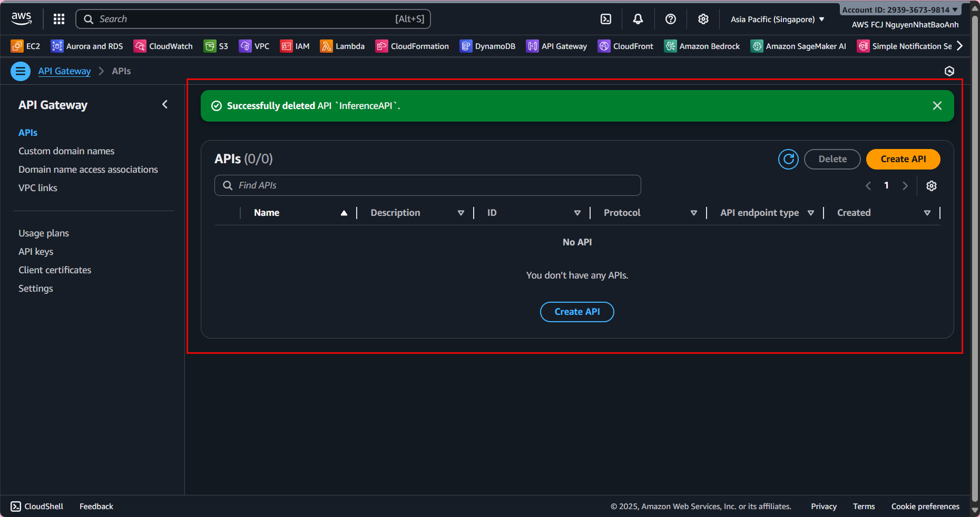This screenshot has width=980, height=517.
Task: Open the AWS home logo
Action: [x=22, y=19]
